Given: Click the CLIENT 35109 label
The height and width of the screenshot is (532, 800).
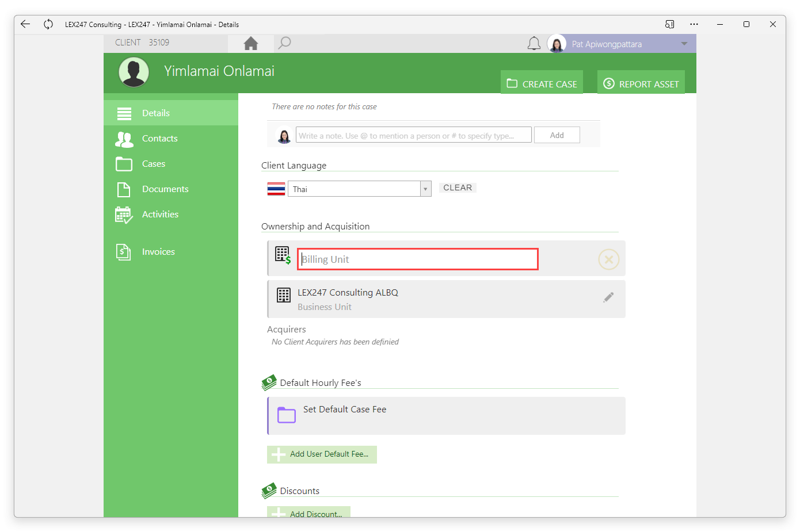Looking at the screenshot, I should 142,43.
